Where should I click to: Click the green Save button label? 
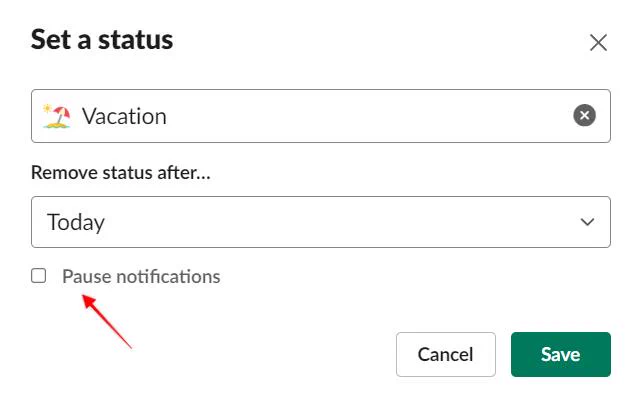point(561,354)
